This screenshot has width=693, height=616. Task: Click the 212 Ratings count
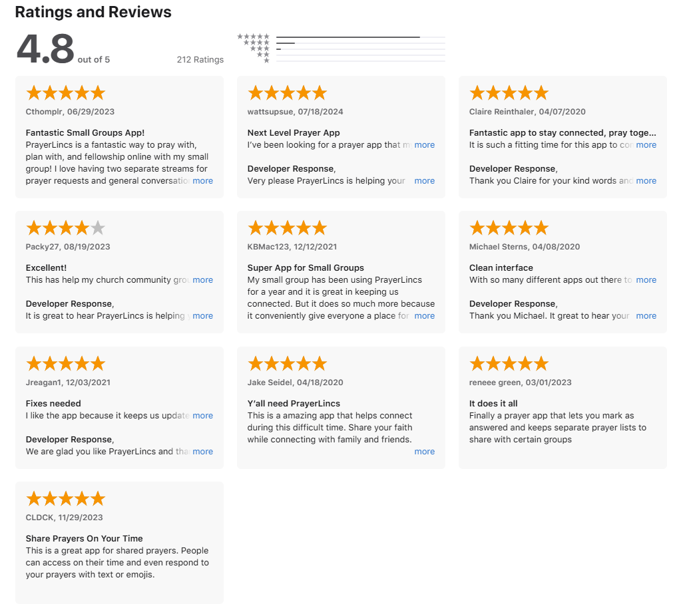coord(200,60)
